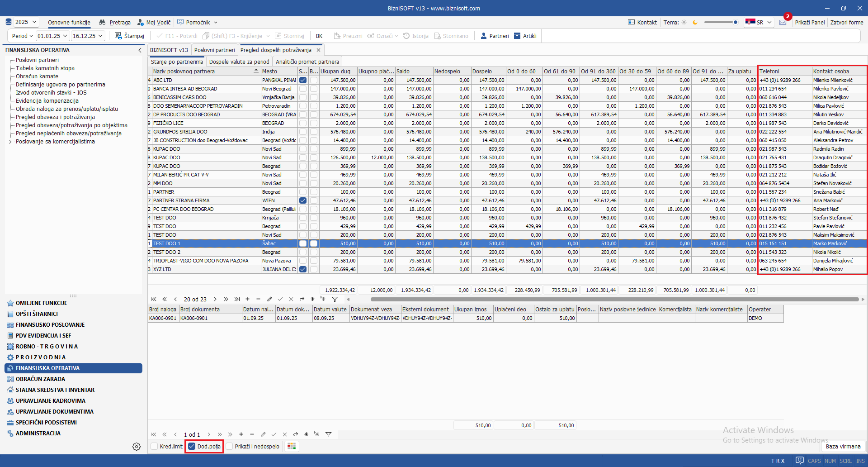Open the 2025 year dropdown
Image resolution: width=868 pixels, height=467 pixels.
click(x=26, y=22)
